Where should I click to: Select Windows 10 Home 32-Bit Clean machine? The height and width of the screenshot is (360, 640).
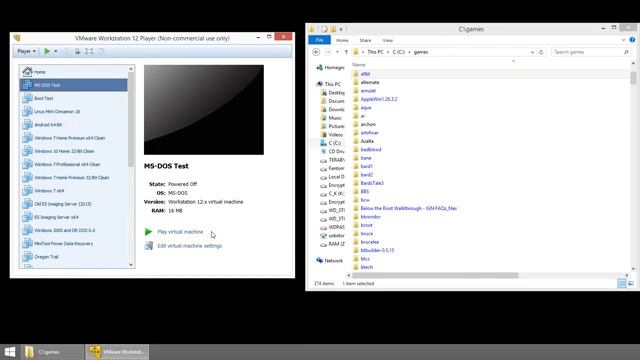tap(73, 151)
